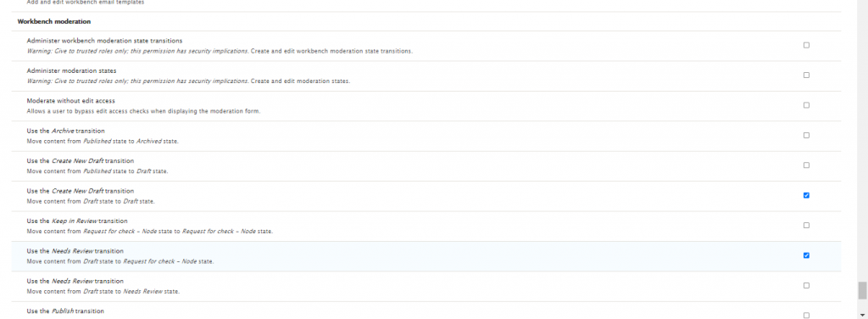Click 'Move content from Published state to Archived' text
Image resolution: width=868 pixels, height=319 pixels.
tap(103, 141)
